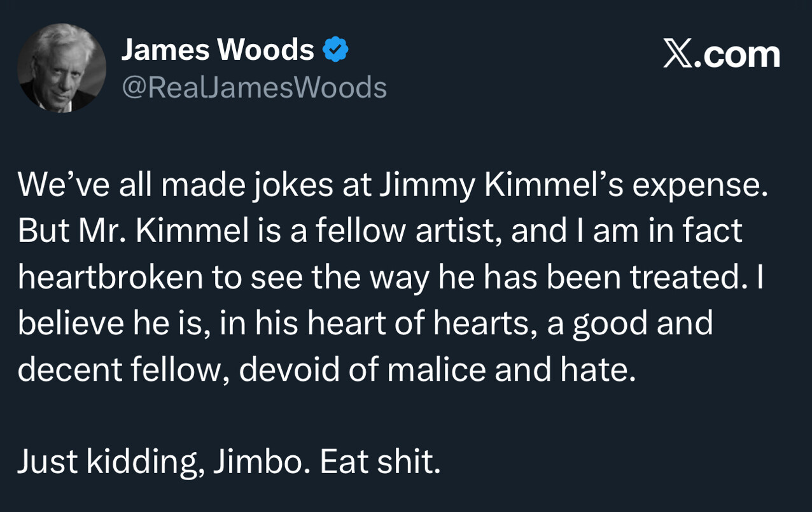Click the blue verified checkmark badge
This screenshot has height=512, width=812.
click(335, 50)
